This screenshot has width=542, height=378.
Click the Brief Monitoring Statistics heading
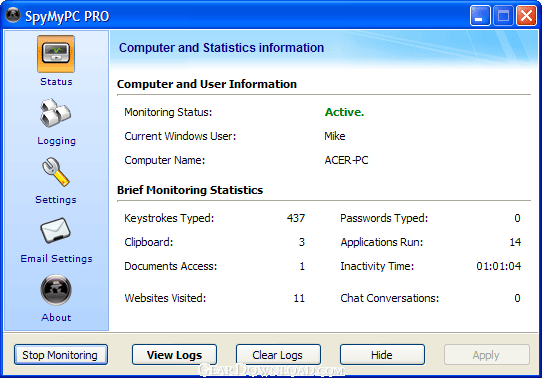coord(190,190)
